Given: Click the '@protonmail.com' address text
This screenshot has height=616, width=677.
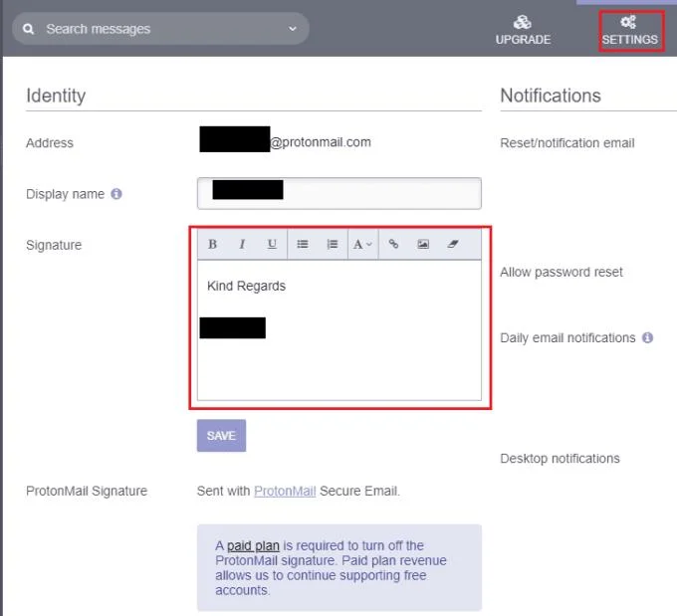Looking at the screenshot, I should click(321, 142).
